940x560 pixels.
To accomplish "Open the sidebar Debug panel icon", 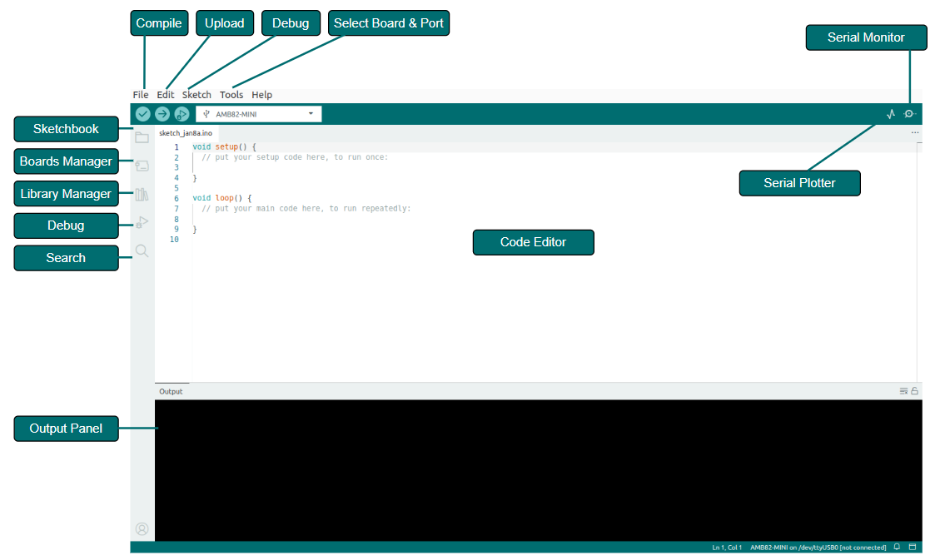I will pyautogui.click(x=142, y=222).
